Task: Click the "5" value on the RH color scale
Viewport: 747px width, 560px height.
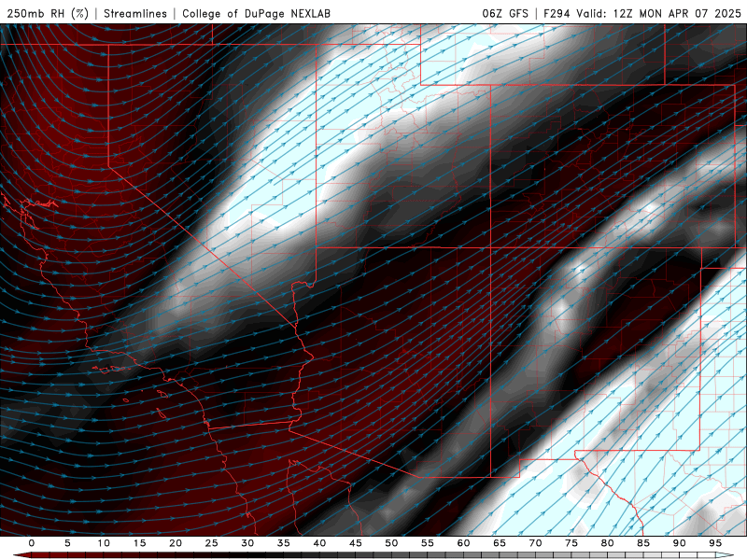Action: (x=67, y=543)
